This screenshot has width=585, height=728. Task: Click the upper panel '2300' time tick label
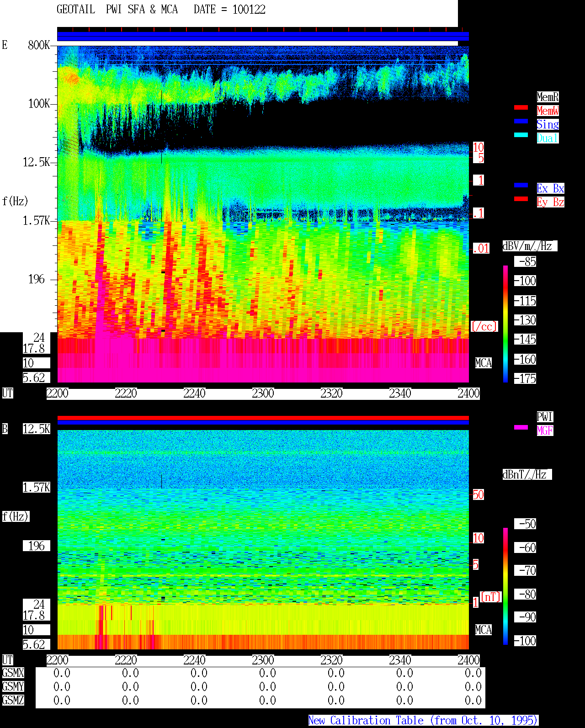pyautogui.click(x=263, y=393)
